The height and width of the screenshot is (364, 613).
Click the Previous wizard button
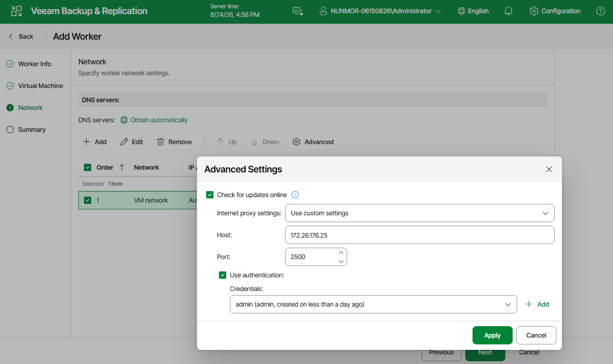(442, 352)
